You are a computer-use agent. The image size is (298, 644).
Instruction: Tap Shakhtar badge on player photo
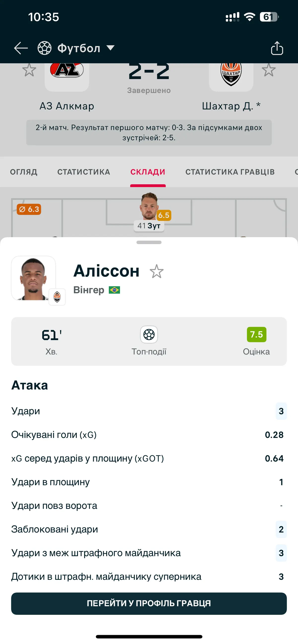pos(57,297)
